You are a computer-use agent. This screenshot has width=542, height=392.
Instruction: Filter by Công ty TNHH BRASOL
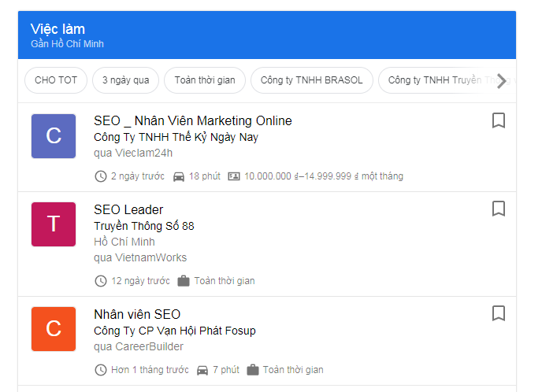311,80
